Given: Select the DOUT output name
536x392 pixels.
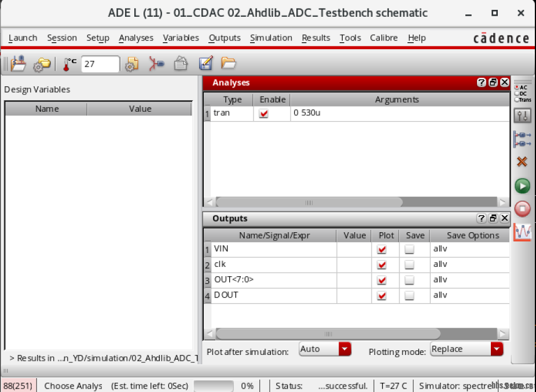Looking at the screenshot, I should pyautogui.click(x=226, y=295).
